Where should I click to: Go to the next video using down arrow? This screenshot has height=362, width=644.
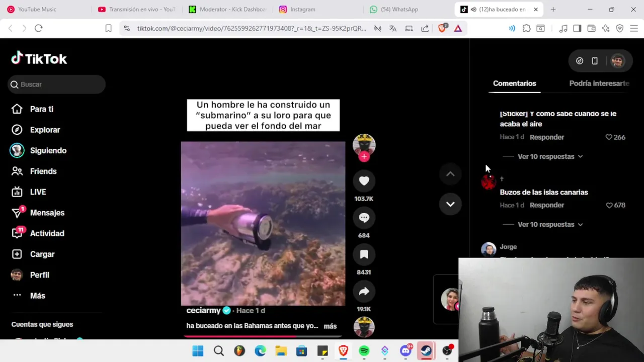pos(450,204)
